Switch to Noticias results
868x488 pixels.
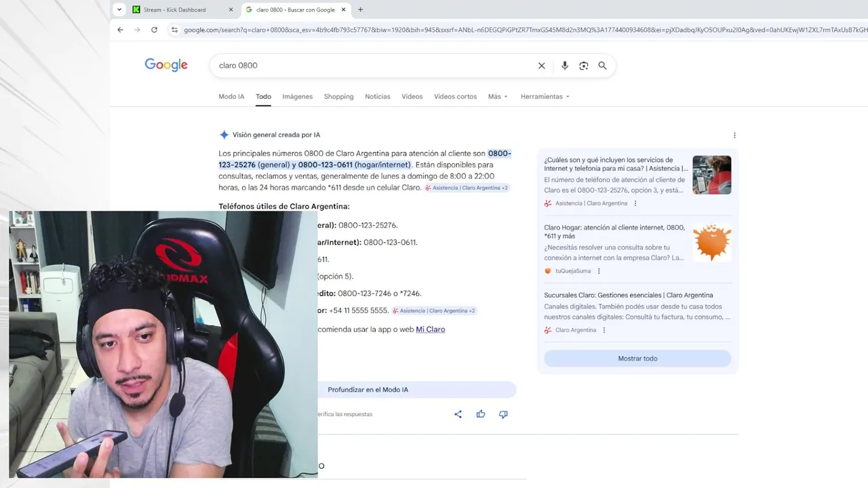[378, 96]
